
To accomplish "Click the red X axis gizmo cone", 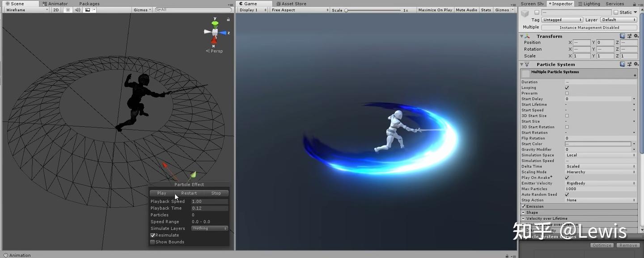I will point(214,41).
